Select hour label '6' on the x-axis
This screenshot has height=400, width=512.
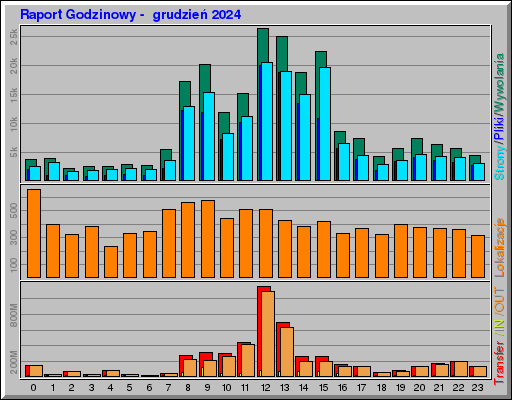(x=149, y=388)
